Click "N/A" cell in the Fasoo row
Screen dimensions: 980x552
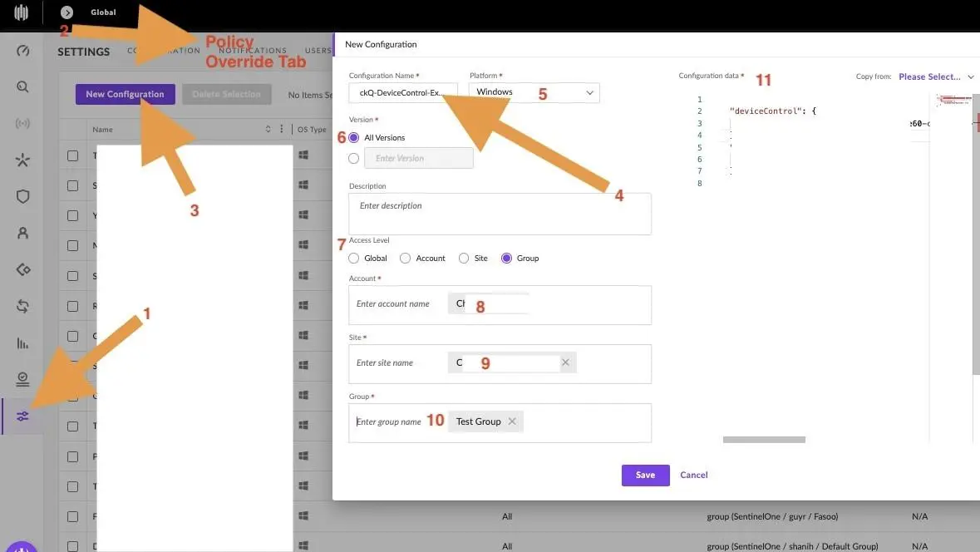click(x=919, y=516)
